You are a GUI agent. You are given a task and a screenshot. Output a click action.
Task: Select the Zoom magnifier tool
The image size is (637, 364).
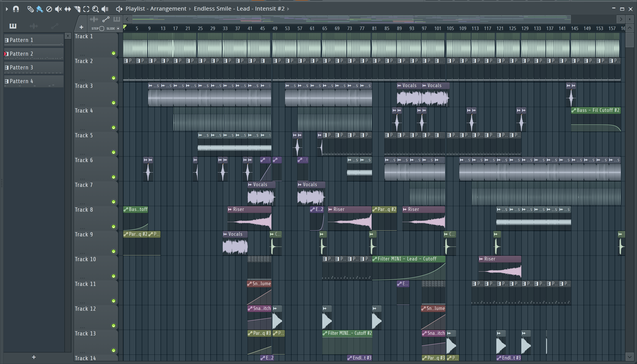click(95, 9)
